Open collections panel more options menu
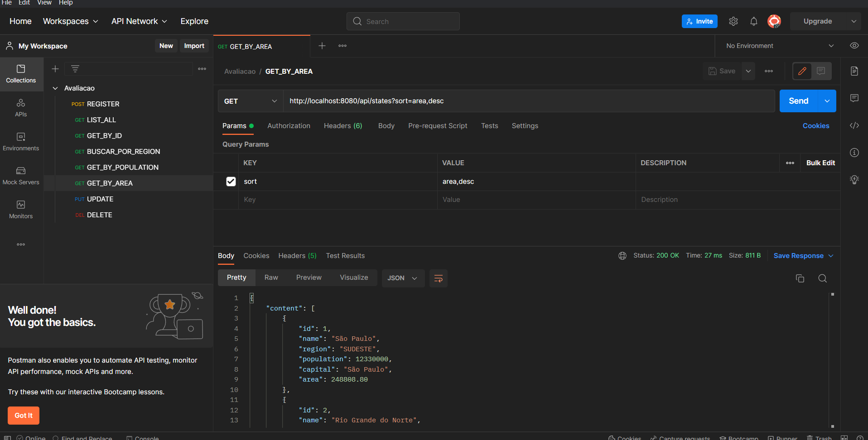The width and height of the screenshot is (868, 440). (x=202, y=69)
